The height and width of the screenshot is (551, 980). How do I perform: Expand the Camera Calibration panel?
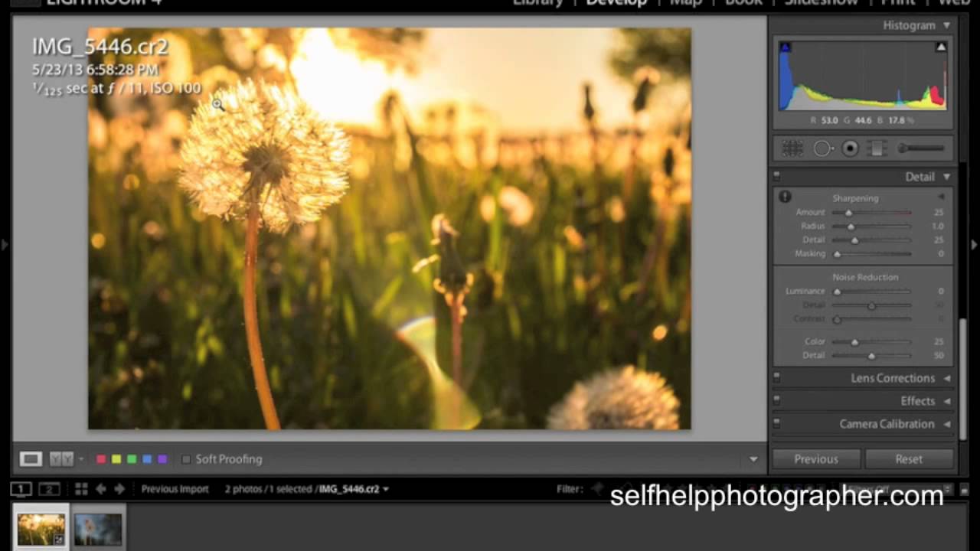[947, 424]
